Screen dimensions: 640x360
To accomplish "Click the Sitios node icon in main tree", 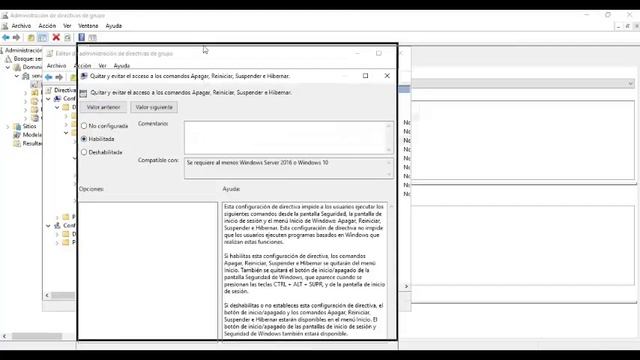I will (x=17, y=127).
